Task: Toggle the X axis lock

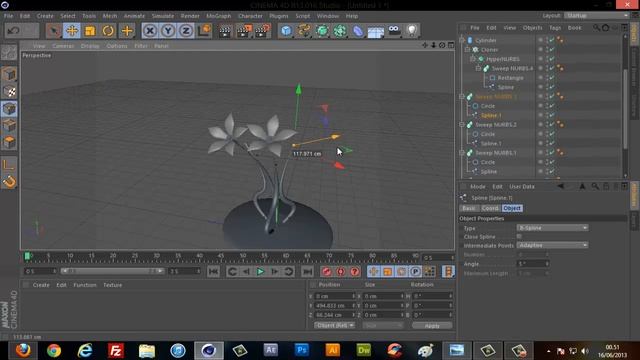Action: tap(150, 31)
